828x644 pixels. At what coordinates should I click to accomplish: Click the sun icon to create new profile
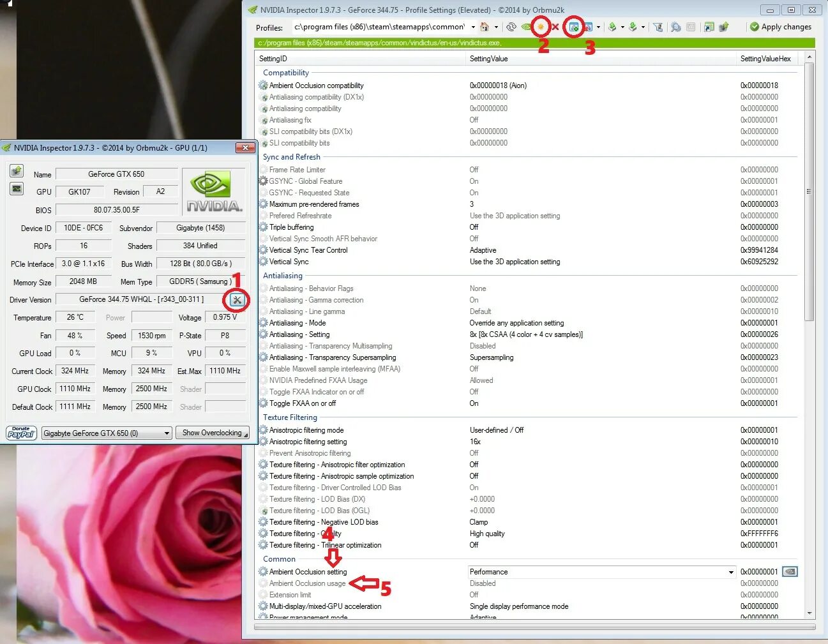coord(541,27)
